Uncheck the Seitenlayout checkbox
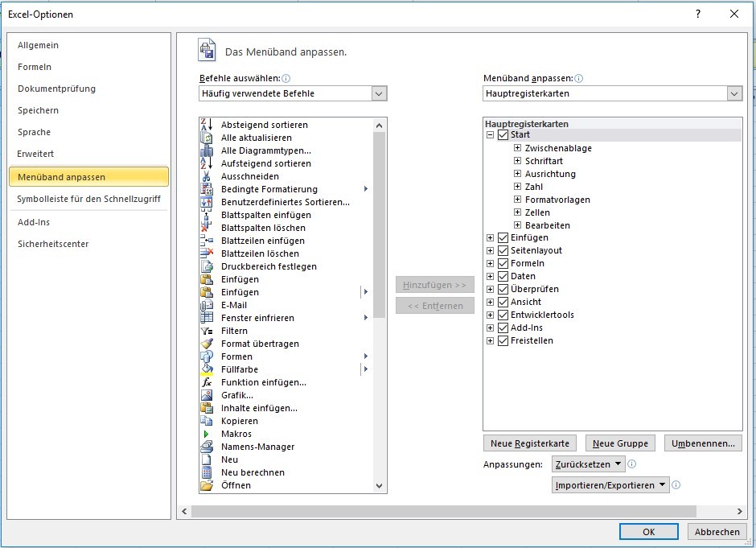The image size is (756, 548). point(503,250)
